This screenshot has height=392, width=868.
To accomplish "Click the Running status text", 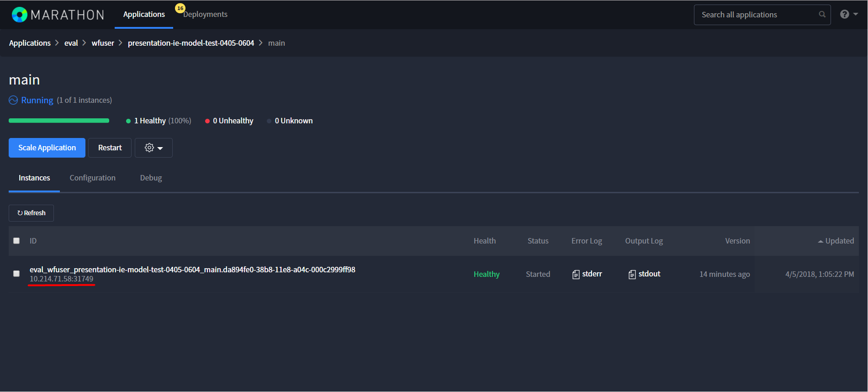I will 37,100.
